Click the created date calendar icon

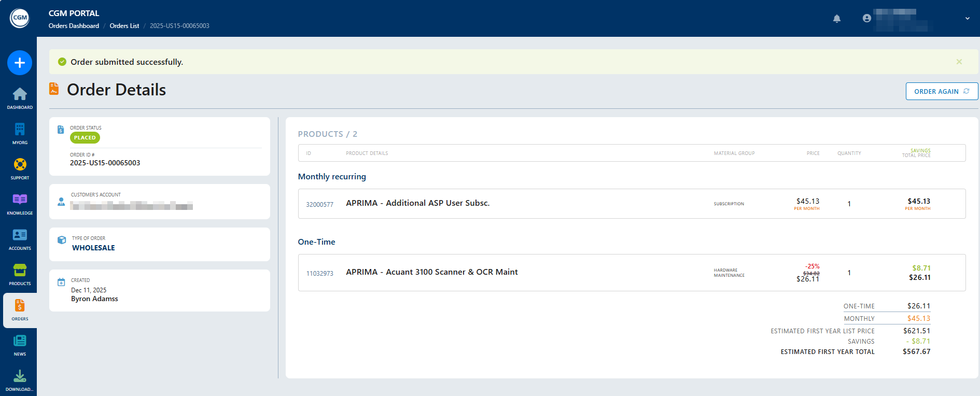pos(61,282)
